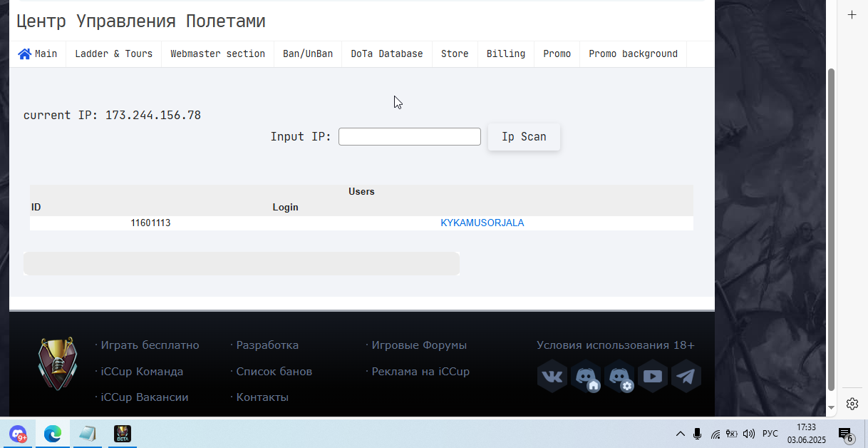
Task: Open the notepad app in taskbar
Action: pyautogui.click(x=88, y=434)
